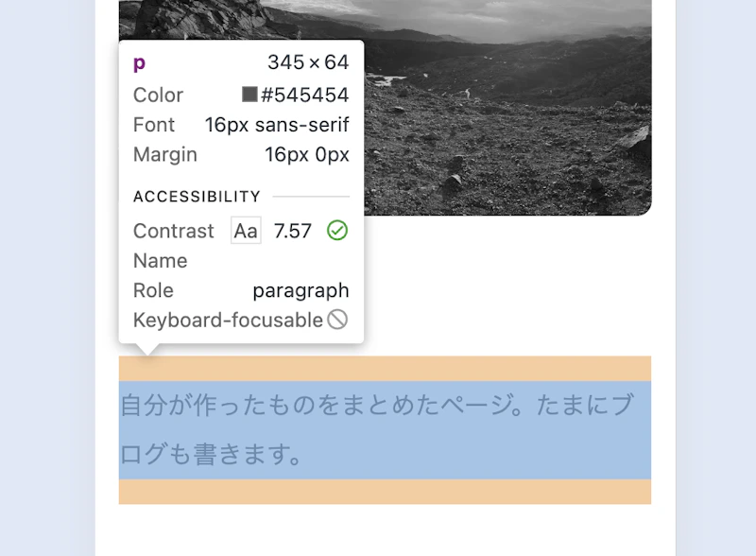756x556 pixels.
Task: Click the dark gray #545454 color swatch
Action: click(x=249, y=95)
